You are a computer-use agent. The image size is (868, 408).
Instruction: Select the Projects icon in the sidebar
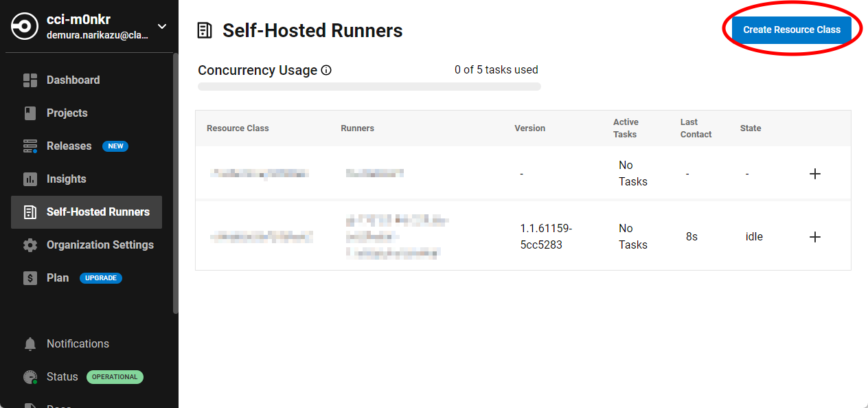click(x=30, y=113)
